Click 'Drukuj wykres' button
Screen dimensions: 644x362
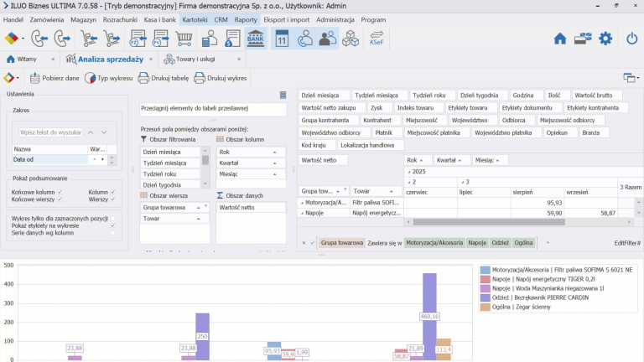click(221, 78)
